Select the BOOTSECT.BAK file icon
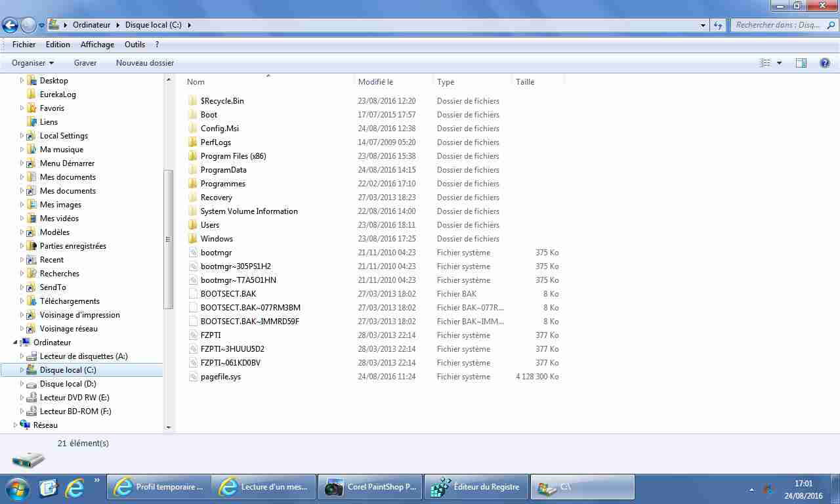 tap(192, 293)
